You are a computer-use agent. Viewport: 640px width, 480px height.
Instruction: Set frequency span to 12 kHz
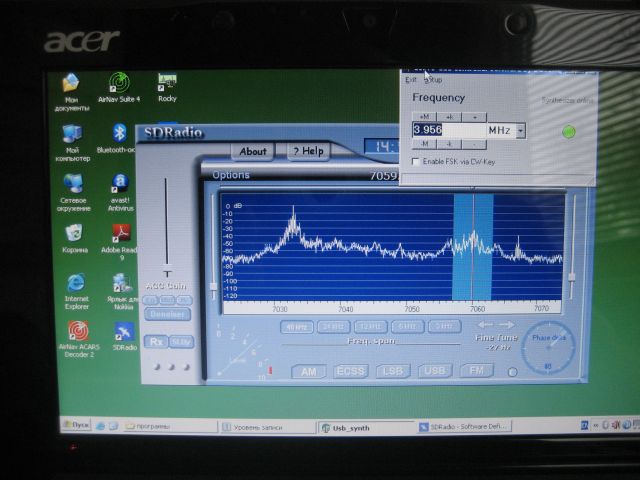371,327
